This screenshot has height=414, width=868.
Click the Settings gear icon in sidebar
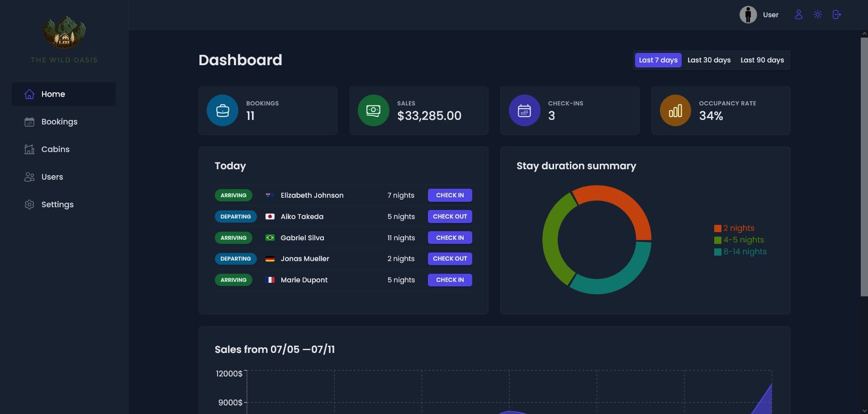click(29, 205)
